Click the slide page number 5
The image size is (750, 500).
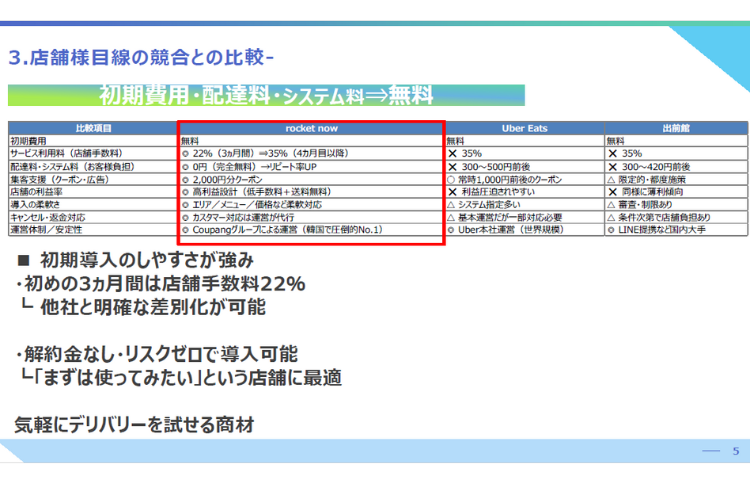(736, 451)
